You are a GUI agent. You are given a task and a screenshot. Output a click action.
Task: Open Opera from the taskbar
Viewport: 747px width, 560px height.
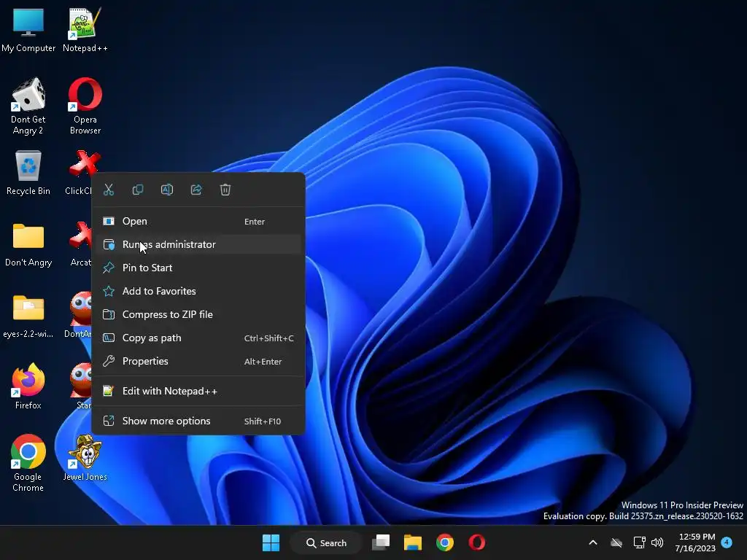(x=477, y=542)
